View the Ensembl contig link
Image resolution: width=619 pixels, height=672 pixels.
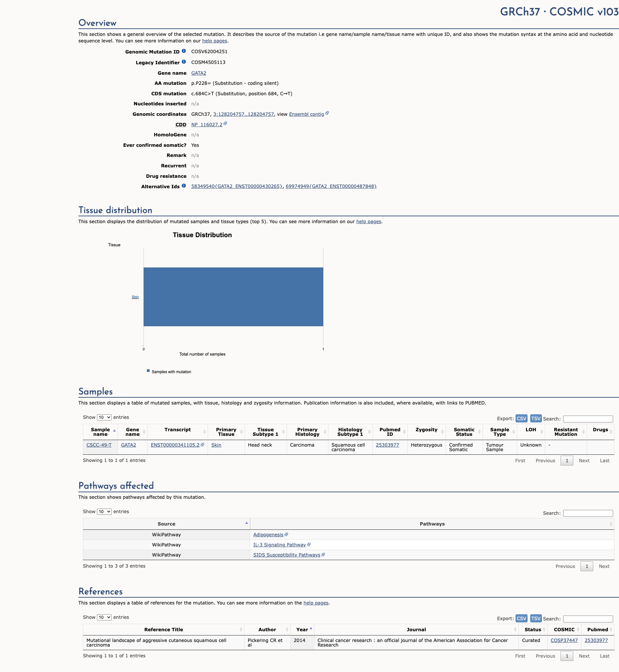(x=307, y=114)
